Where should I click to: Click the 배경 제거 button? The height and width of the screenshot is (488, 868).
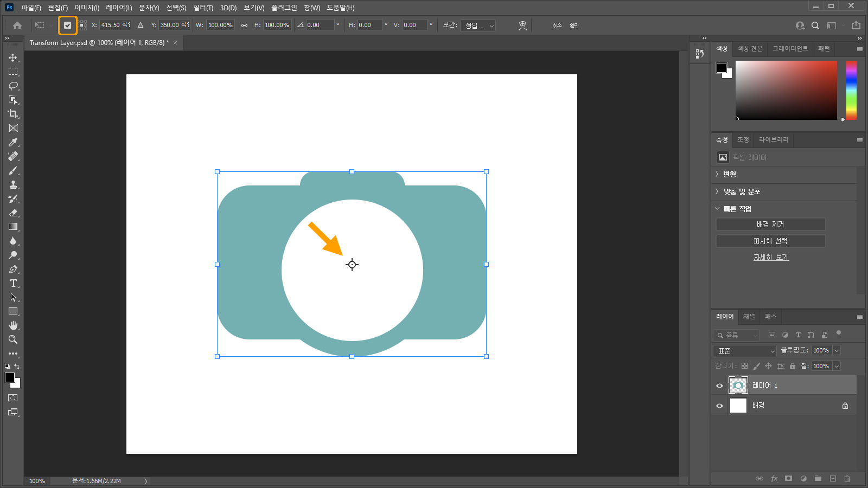[x=770, y=224]
